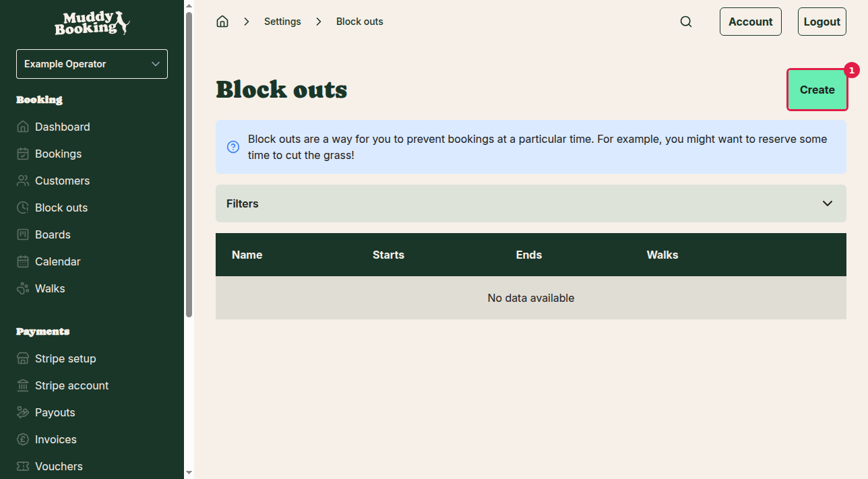Click the Block outs clock icon
Screen dimensions: 868x479
coord(22,207)
